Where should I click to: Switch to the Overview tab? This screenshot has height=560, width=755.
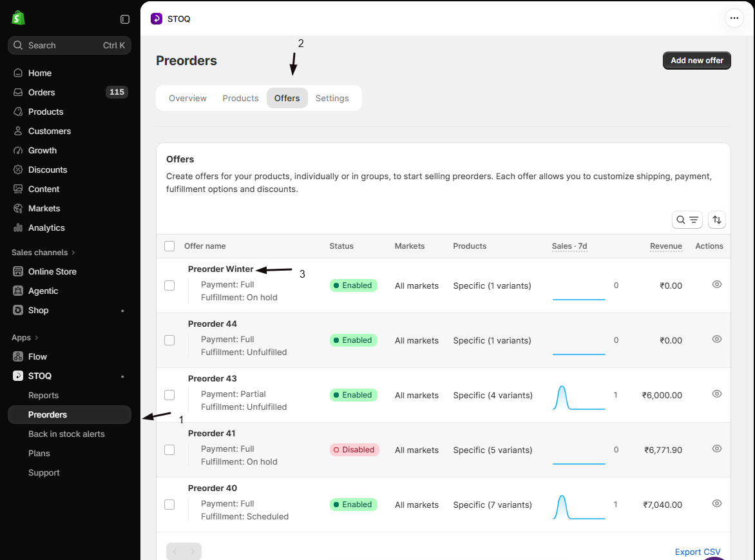click(187, 98)
